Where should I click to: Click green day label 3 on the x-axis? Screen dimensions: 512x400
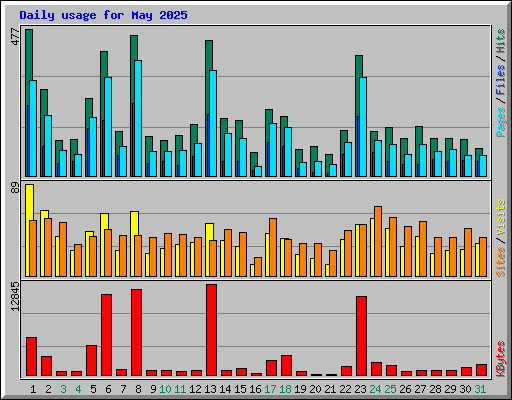(63, 389)
